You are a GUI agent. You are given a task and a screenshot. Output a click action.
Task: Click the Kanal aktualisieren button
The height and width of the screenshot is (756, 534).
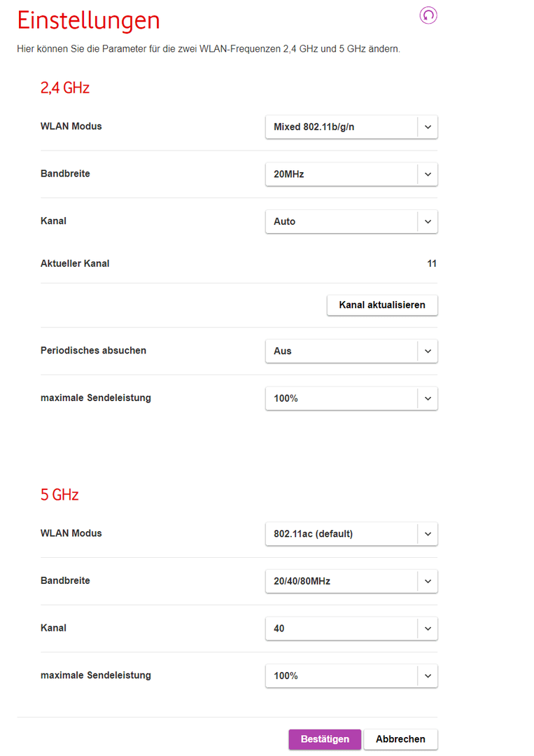[x=382, y=305]
